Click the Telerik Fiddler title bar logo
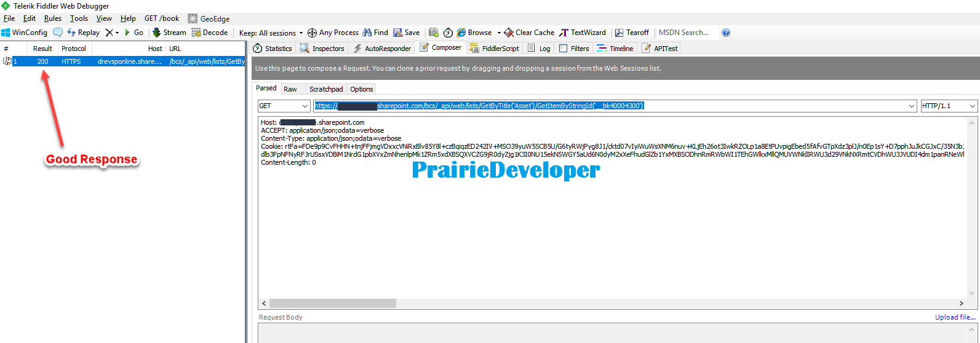Viewport: 980px width, 343px height. [x=6, y=6]
